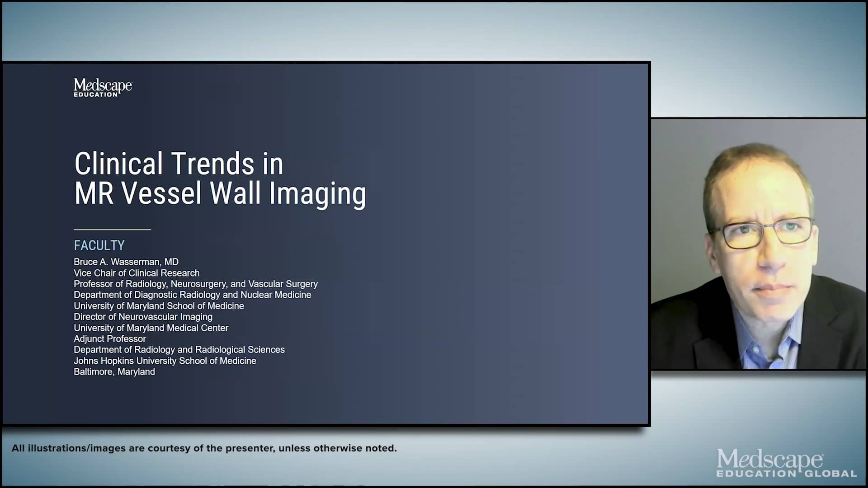Click University of Maryland Medical Center text
Viewport: 868px width, 488px height.
coord(151,328)
